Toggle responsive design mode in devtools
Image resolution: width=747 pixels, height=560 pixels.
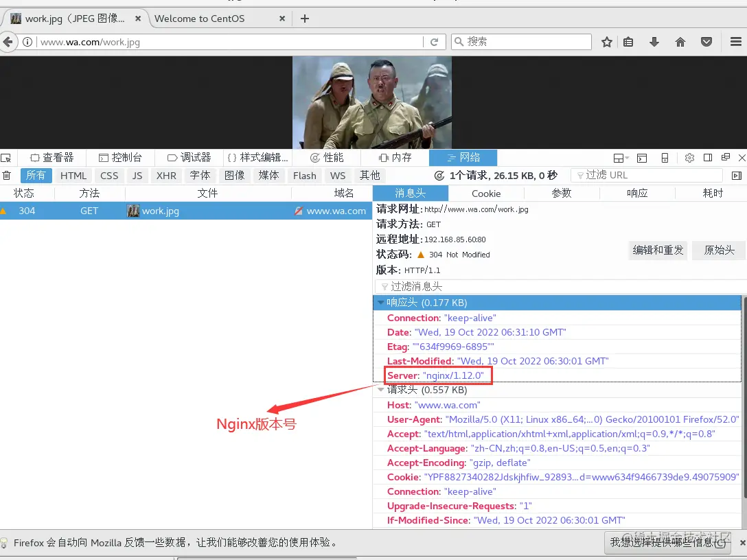coord(665,157)
